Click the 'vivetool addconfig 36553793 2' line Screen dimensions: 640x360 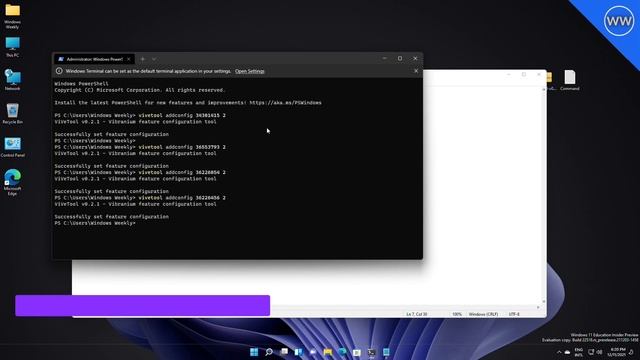(140, 147)
